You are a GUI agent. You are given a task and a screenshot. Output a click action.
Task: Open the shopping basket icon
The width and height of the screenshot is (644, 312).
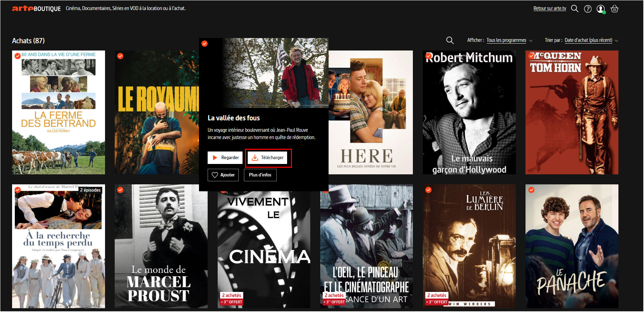(614, 9)
